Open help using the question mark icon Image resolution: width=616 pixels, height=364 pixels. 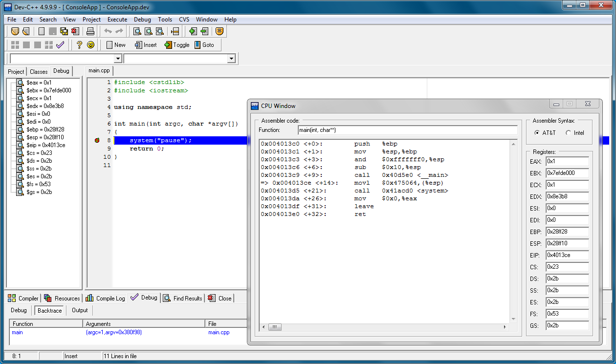(x=79, y=44)
